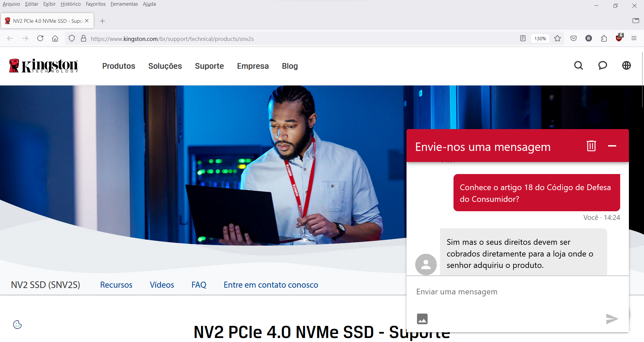Reload the page
644x342 pixels.
[x=40, y=39]
